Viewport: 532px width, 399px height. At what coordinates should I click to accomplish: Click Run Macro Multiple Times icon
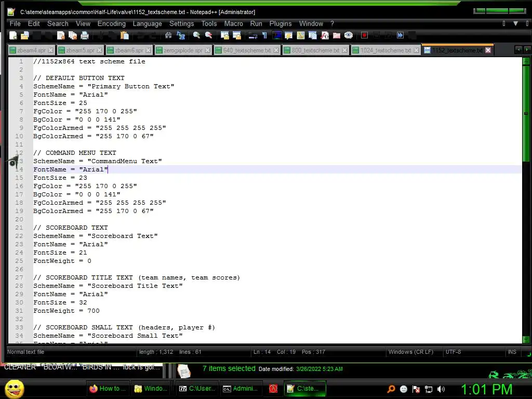click(401, 35)
